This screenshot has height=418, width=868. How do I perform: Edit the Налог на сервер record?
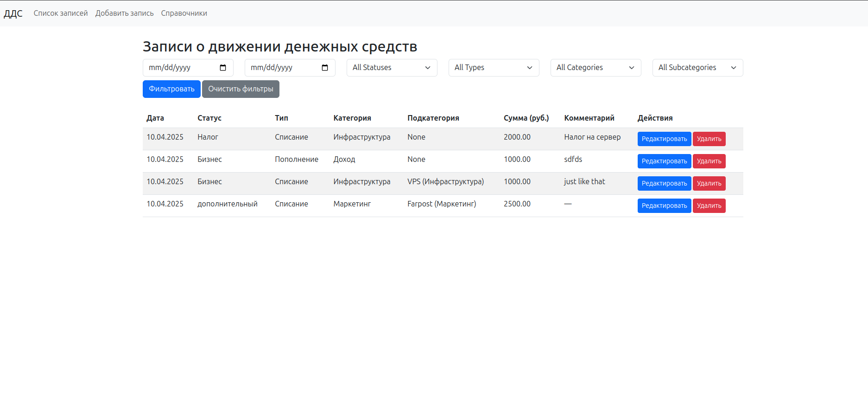[664, 139]
